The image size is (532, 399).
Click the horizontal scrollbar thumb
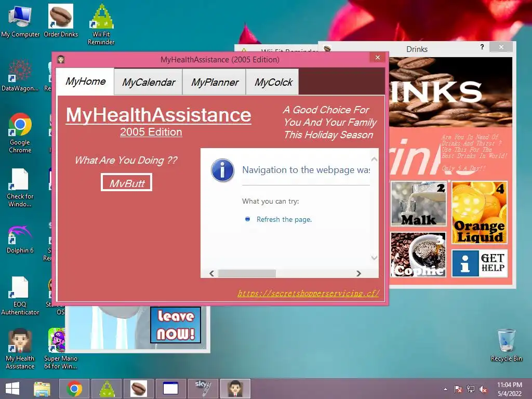(x=247, y=273)
